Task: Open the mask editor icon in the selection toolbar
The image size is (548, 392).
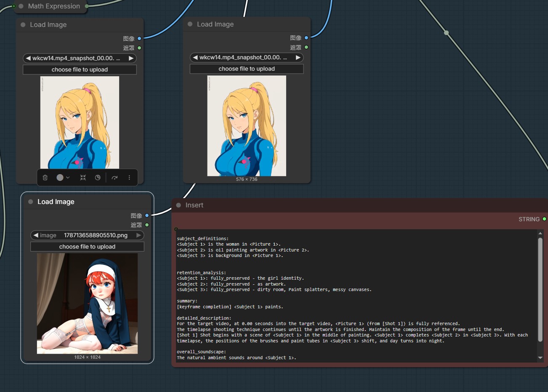Action: point(98,177)
